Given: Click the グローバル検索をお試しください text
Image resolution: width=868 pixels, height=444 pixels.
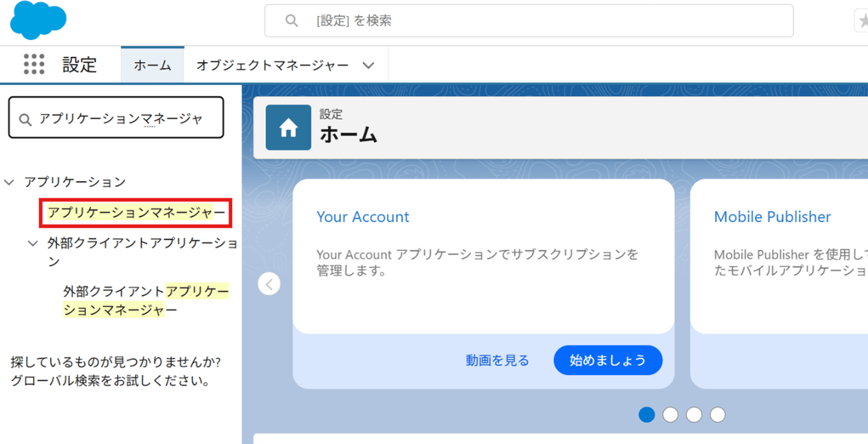Looking at the screenshot, I should point(111,381).
